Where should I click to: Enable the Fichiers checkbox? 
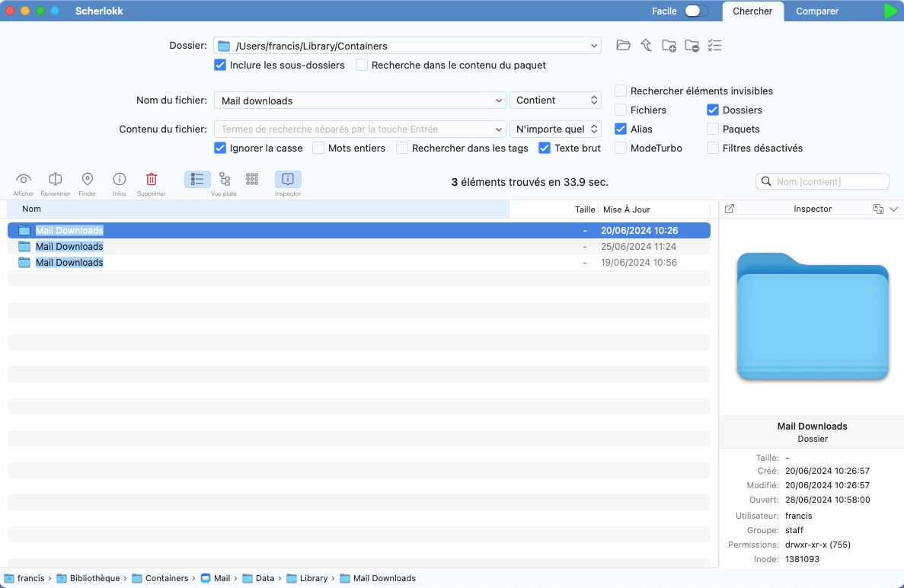(x=621, y=110)
